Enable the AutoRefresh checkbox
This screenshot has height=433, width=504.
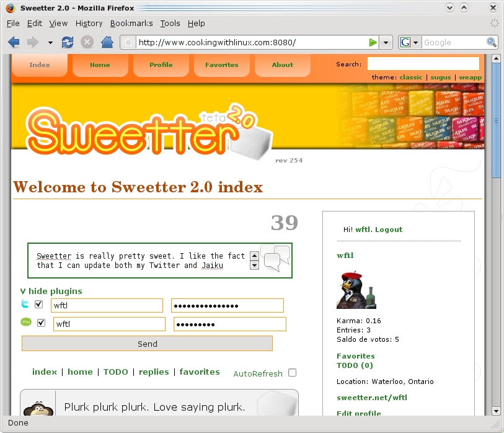coord(292,373)
